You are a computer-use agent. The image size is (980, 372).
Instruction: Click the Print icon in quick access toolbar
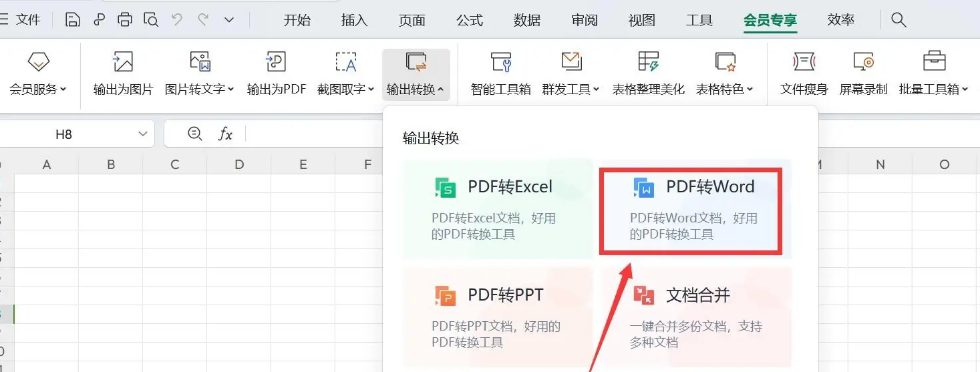click(125, 19)
